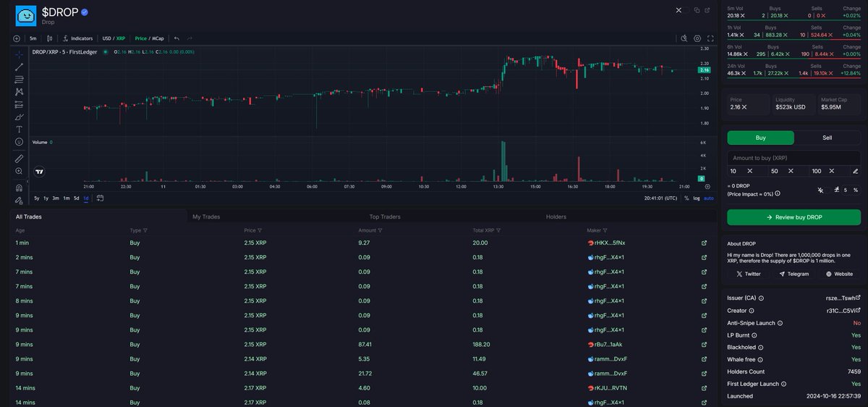Viewport: 868px width, 407px height.
Task: Select the XABCD pattern tool
Action: point(19,91)
